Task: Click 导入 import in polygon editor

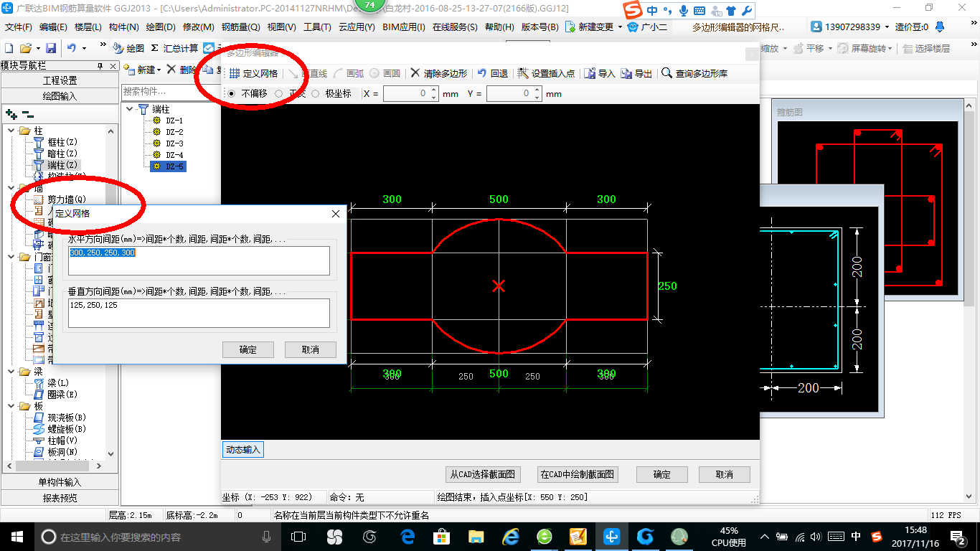Action: [x=600, y=73]
